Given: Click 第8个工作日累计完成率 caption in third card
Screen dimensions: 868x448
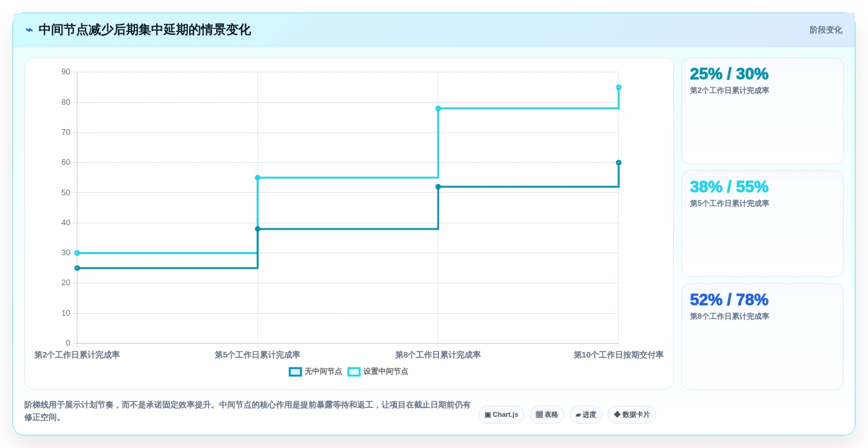Looking at the screenshot, I should click(729, 316).
